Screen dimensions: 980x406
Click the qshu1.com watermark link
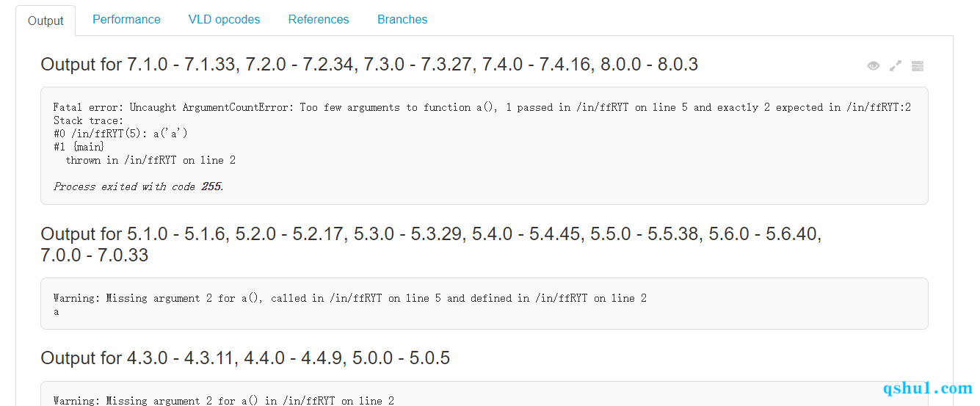[x=928, y=388]
